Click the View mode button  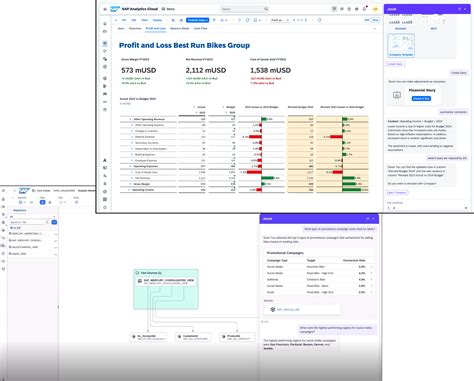(375, 20)
